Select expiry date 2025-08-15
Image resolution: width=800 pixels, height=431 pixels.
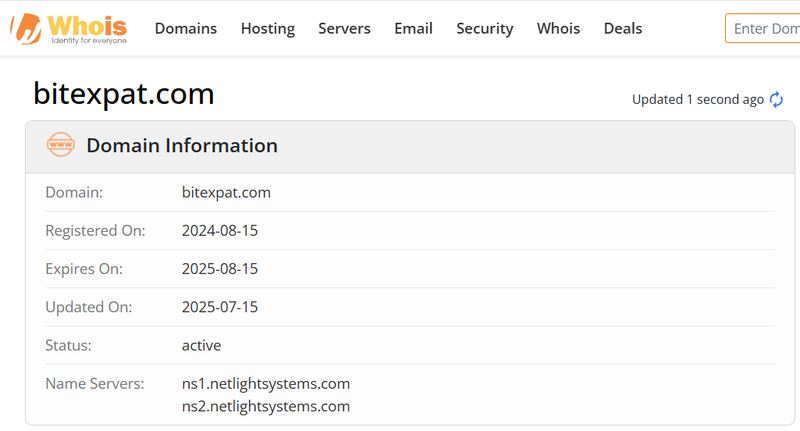click(220, 269)
